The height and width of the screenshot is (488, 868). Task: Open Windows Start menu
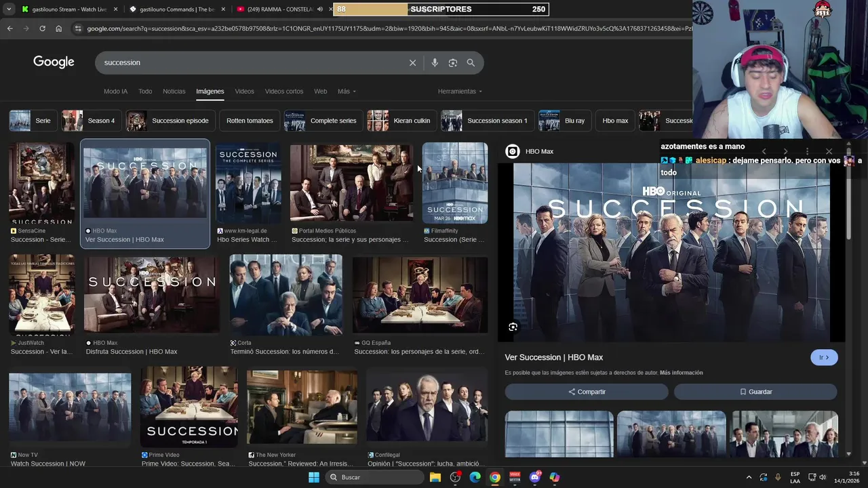coord(314,477)
